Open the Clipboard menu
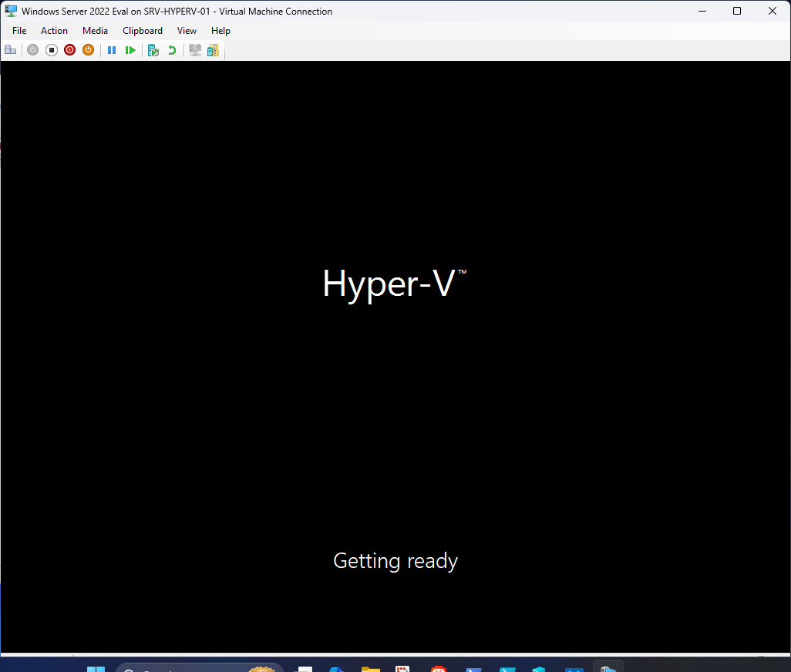 (142, 31)
